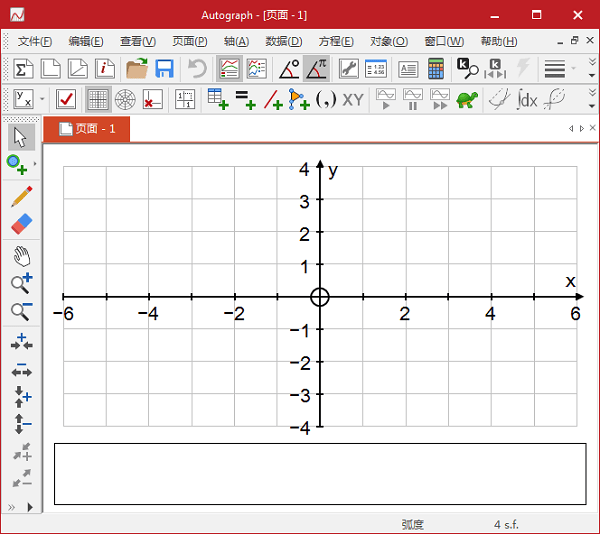The width and height of the screenshot is (600, 534).
Task: Click the empty results box below graph
Action: pos(320,474)
